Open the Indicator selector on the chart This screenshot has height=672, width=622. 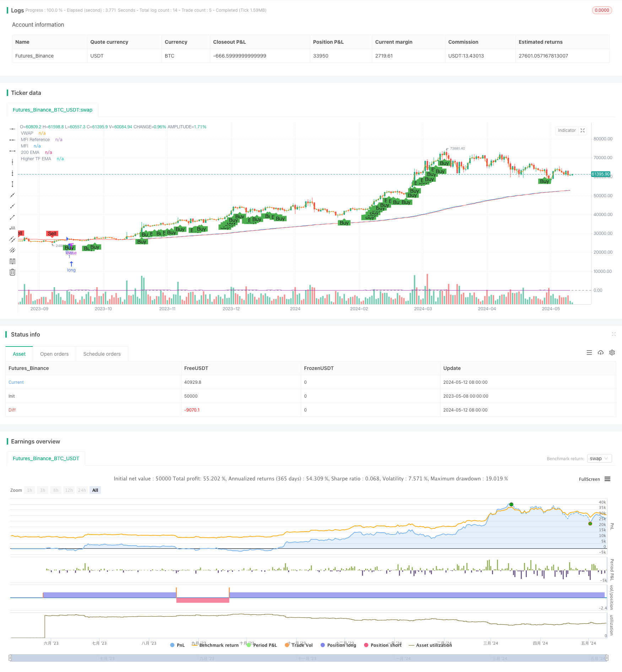(x=567, y=131)
